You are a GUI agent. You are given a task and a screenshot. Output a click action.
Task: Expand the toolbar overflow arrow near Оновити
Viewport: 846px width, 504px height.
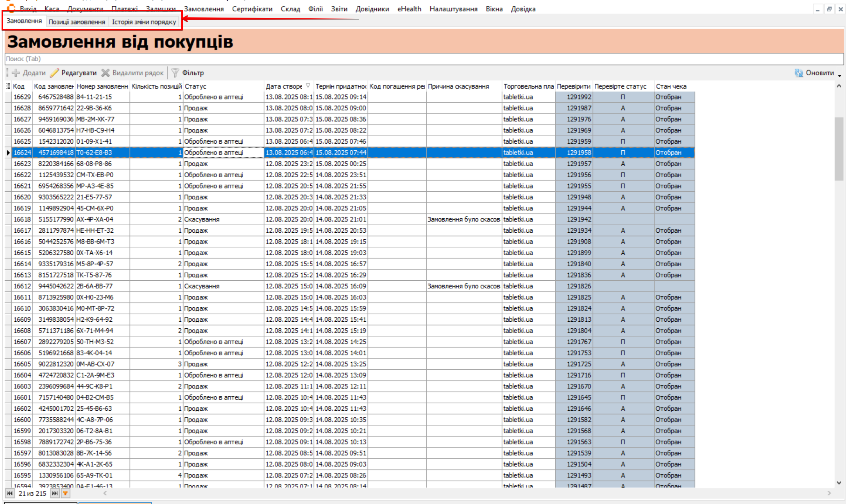(839, 75)
